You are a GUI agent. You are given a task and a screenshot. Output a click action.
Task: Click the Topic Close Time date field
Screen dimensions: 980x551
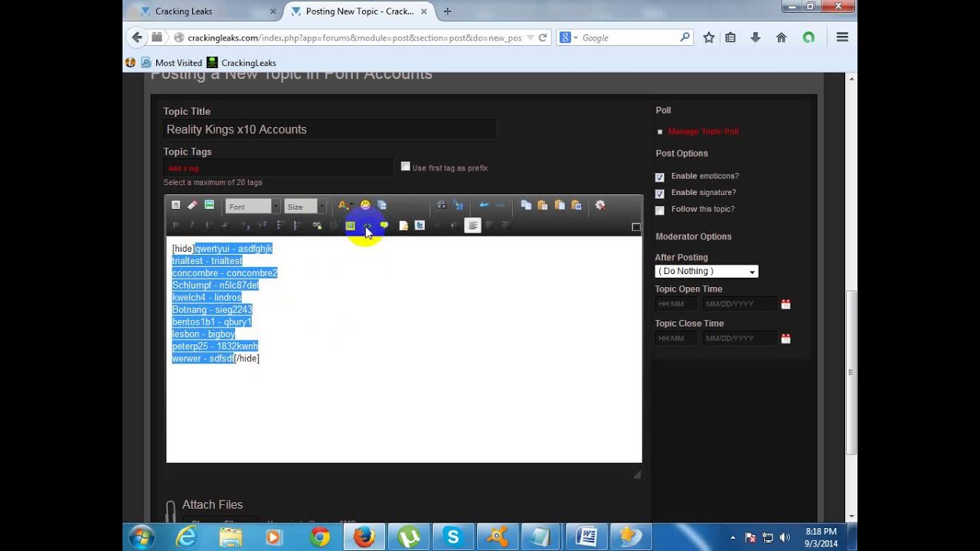(x=739, y=338)
